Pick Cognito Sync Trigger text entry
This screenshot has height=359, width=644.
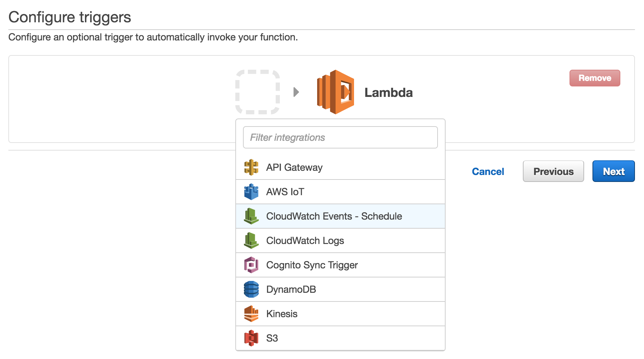click(x=312, y=265)
